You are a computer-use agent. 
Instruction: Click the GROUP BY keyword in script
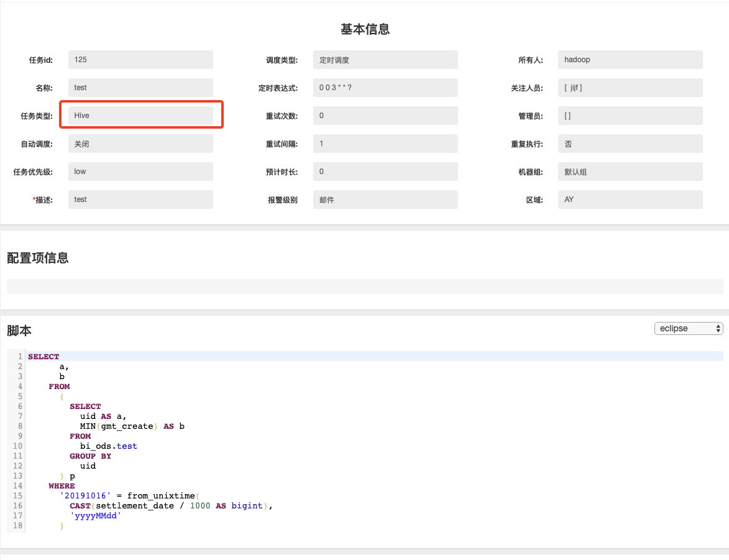pyautogui.click(x=91, y=456)
